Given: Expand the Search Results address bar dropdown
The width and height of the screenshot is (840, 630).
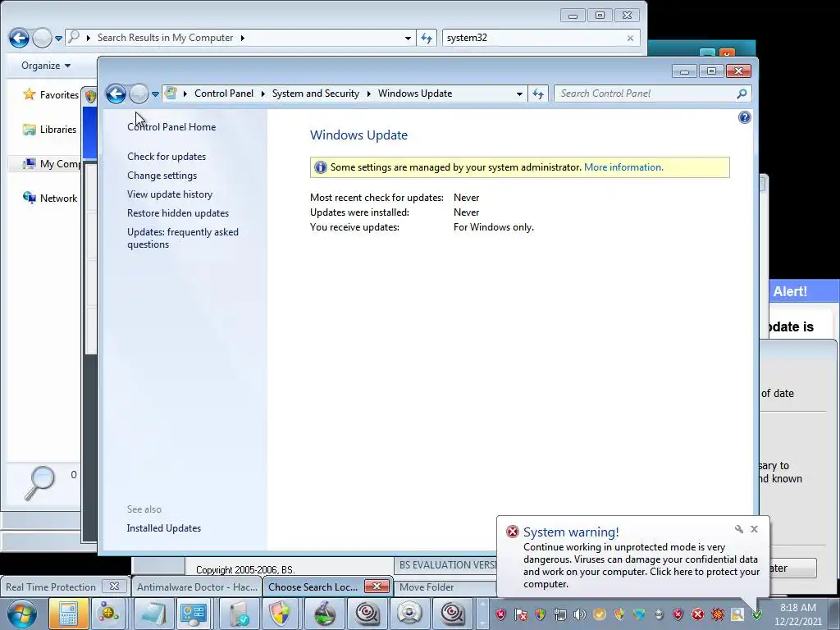Looking at the screenshot, I should 408,38.
